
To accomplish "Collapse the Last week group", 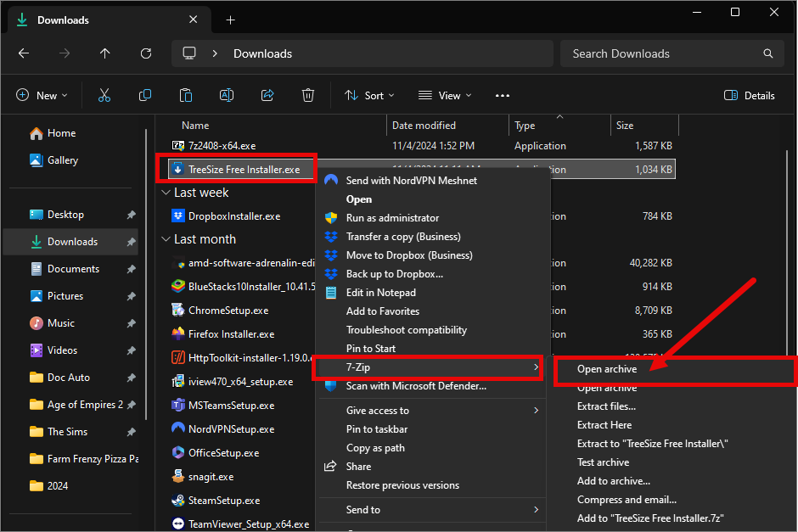I will [x=166, y=193].
